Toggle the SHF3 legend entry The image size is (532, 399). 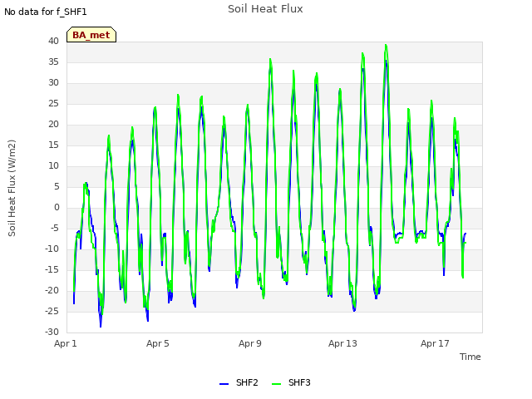pyautogui.click(x=291, y=382)
